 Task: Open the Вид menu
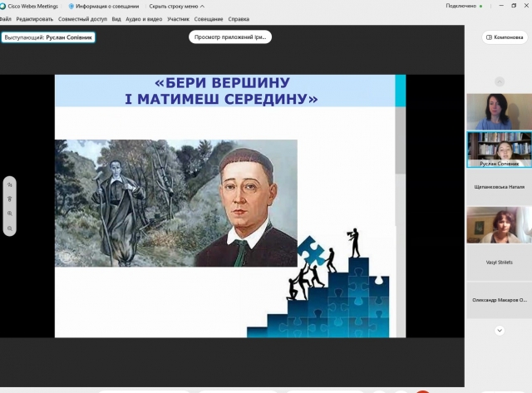click(x=116, y=19)
